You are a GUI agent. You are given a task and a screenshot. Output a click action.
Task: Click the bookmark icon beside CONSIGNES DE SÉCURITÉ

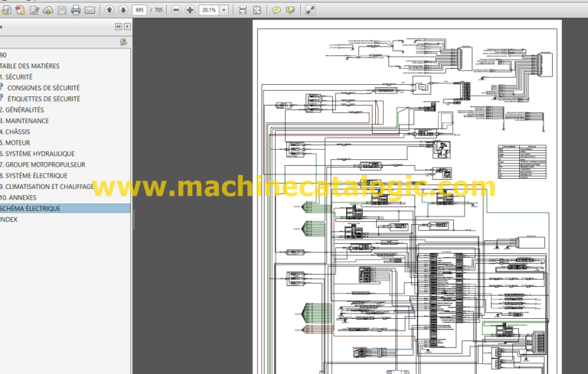pos(2,87)
